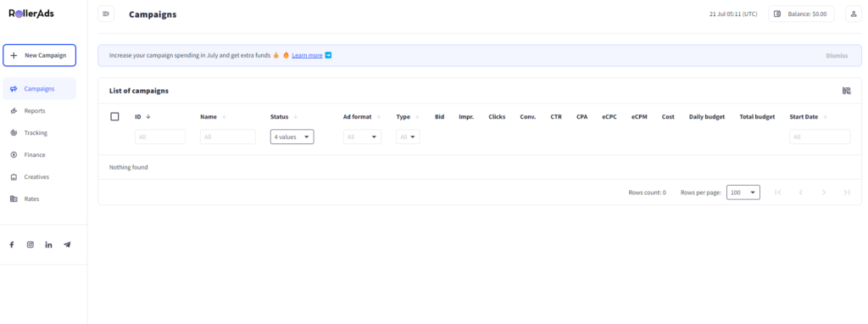Go to last page of results
The width and height of the screenshot is (868, 324).
tap(847, 193)
